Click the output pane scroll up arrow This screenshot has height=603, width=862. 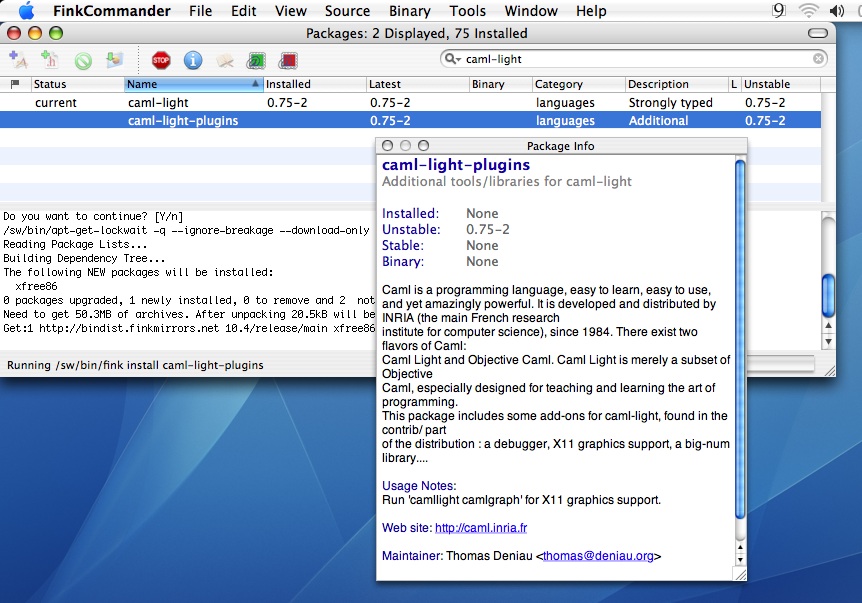tap(828, 326)
